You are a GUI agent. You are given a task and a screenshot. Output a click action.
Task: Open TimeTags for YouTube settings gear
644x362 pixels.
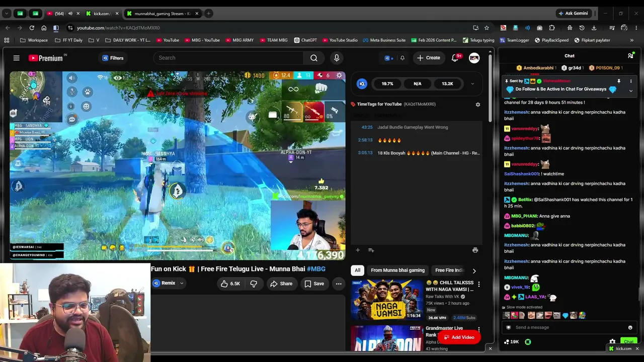[x=478, y=104]
